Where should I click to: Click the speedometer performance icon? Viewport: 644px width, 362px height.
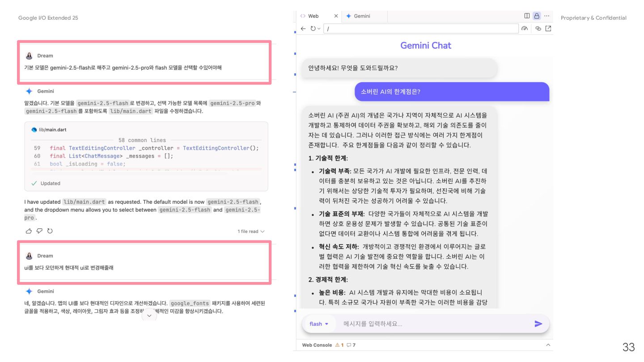[x=525, y=29]
